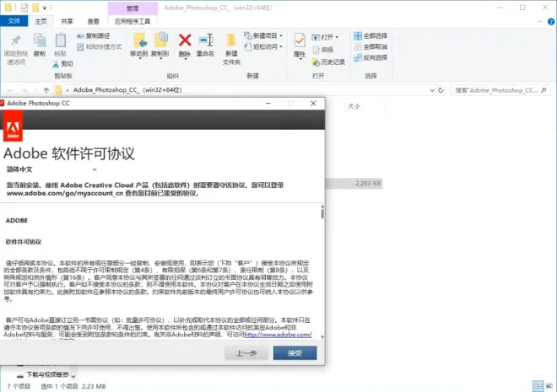The image size is (557, 392).
Task: Open the File tab in Explorer
Action: click(14, 21)
